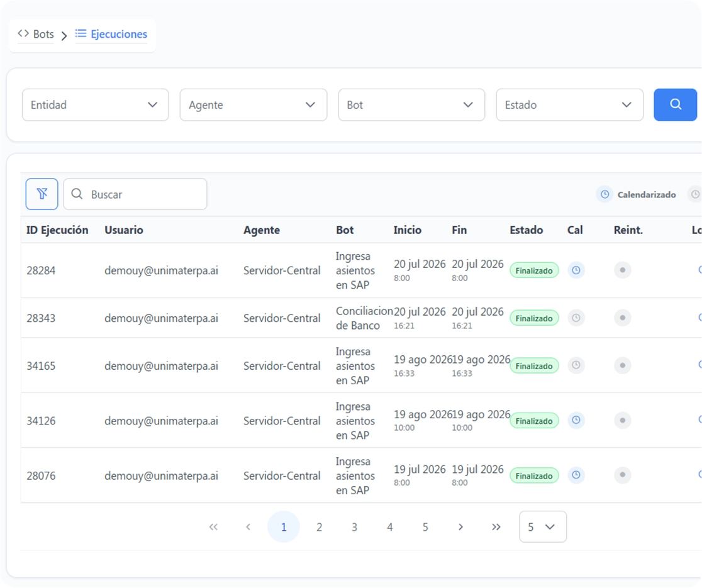702x588 pixels.
Task: Jump to the last page with double-right arrows
Action: [496, 527]
